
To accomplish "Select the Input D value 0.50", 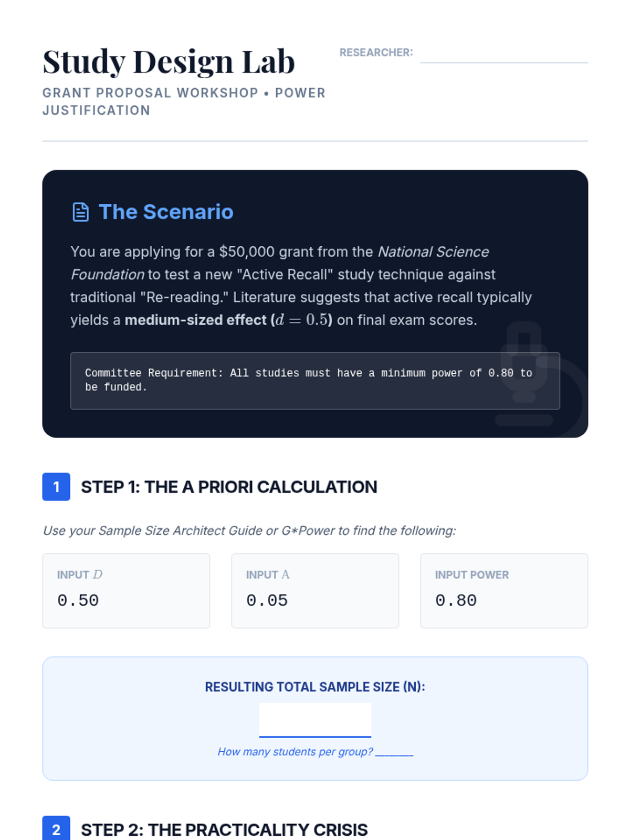I will tap(78, 600).
